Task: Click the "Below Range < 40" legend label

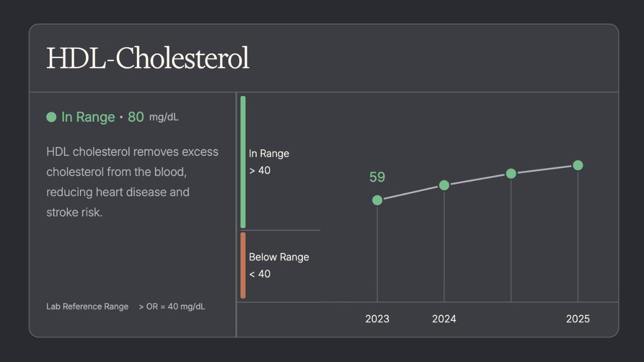Action: point(279,265)
